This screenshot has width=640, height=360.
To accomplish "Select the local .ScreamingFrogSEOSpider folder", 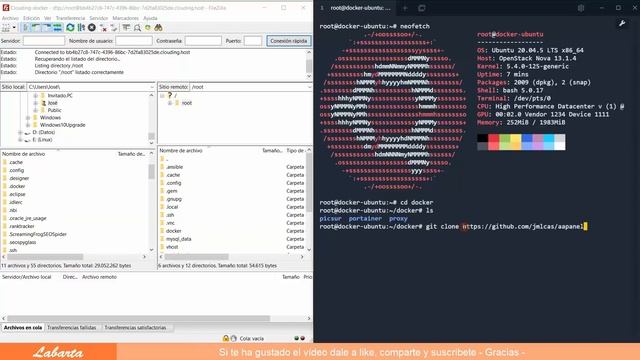I will point(38,234).
